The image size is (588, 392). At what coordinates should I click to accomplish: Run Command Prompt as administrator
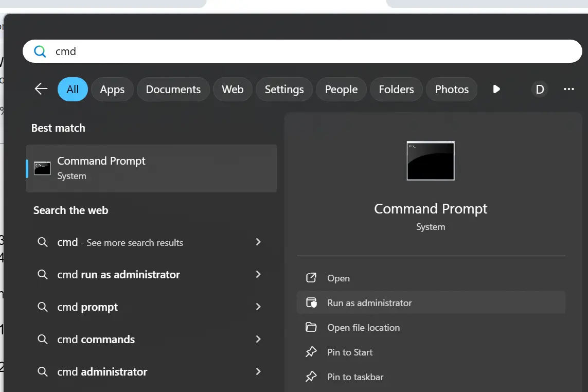click(x=369, y=303)
